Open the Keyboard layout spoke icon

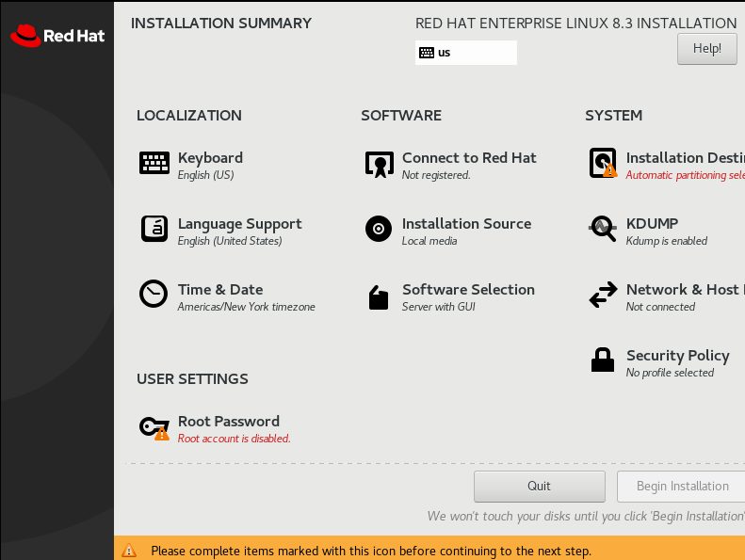pos(154,163)
